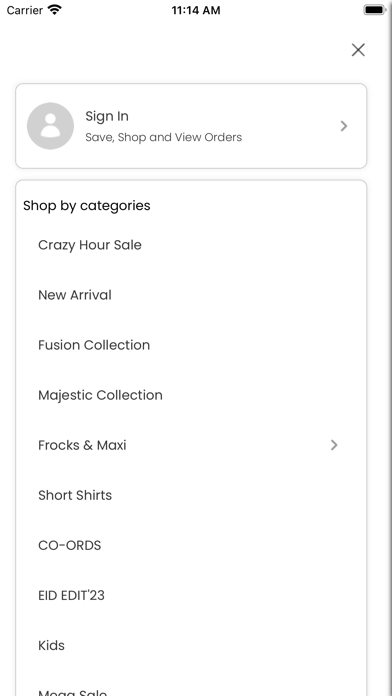
Task: Go to Short Shirts category
Action: tap(75, 495)
